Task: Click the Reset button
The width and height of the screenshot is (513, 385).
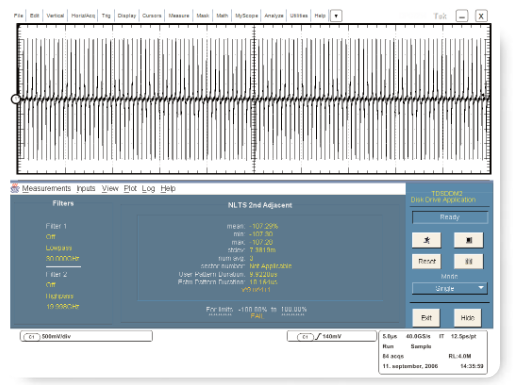Action: tap(426, 261)
